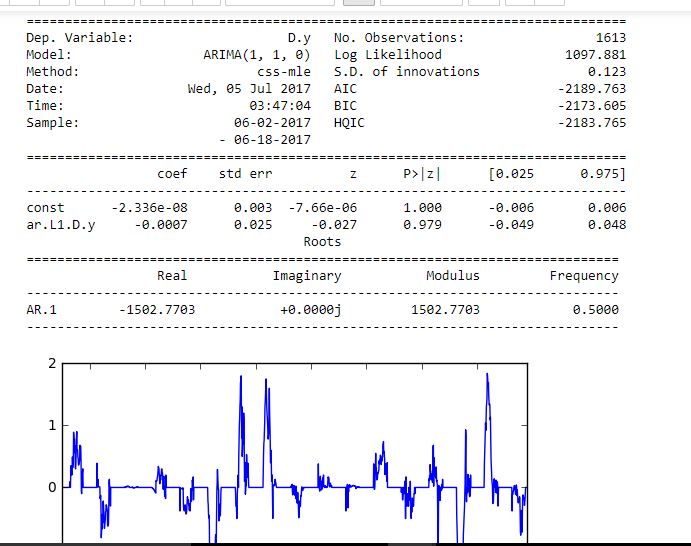
Task: Click the 'Real' column header
Action: click(x=172, y=275)
